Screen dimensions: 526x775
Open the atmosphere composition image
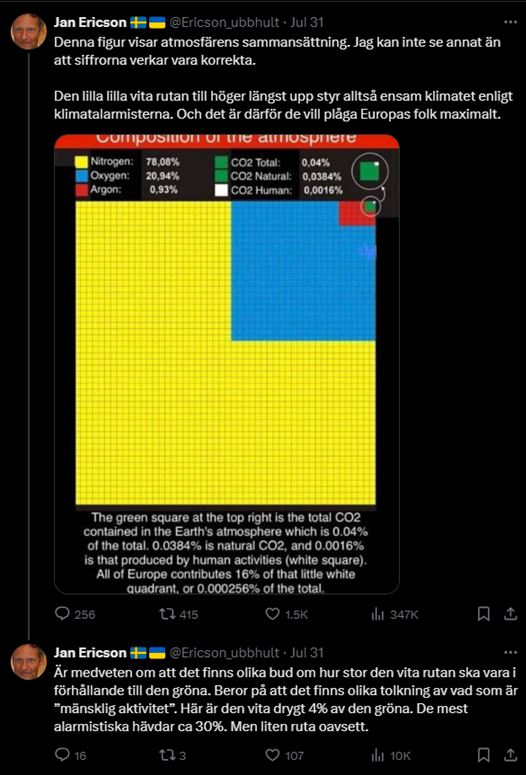coord(226,364)
